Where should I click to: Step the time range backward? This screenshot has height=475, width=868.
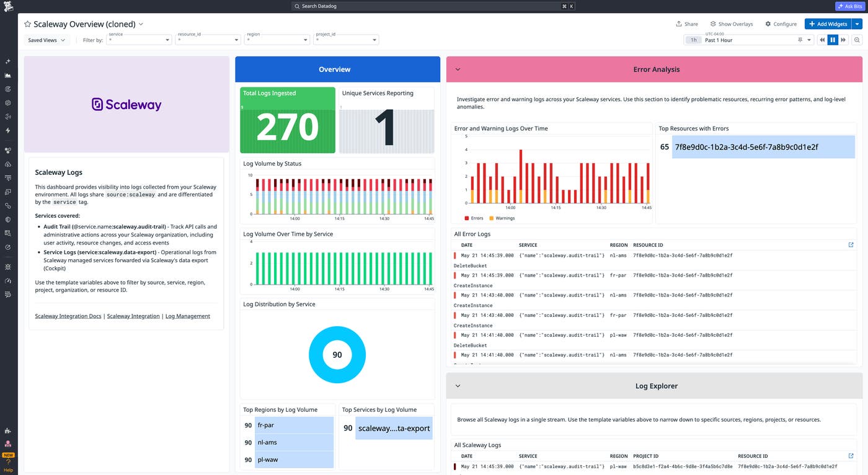click(x=822, y=40)
